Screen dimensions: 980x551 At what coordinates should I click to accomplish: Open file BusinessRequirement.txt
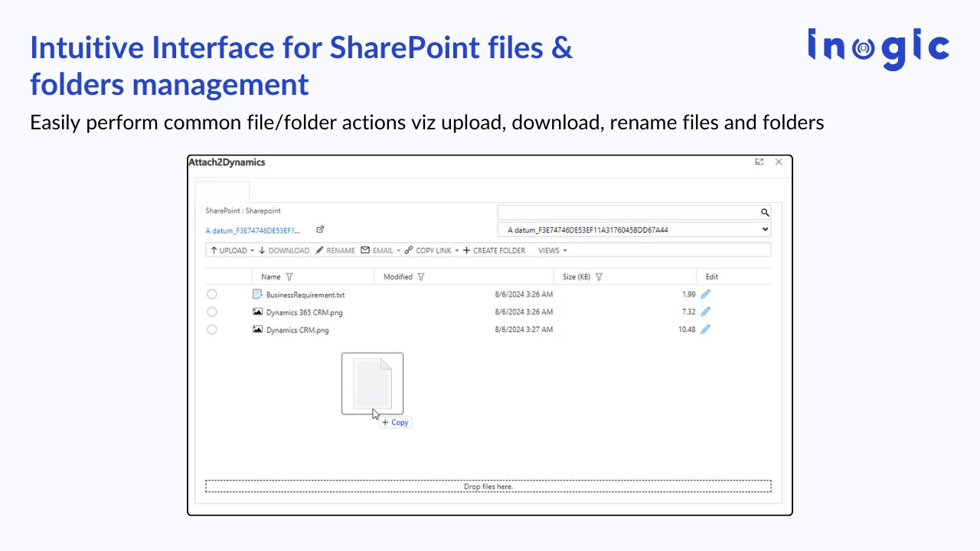pyautogui.click(x=305, y=295)
